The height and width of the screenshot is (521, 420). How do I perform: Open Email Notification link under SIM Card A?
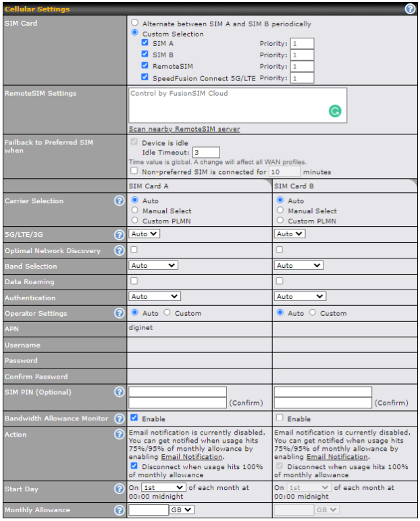coord(192,457)
